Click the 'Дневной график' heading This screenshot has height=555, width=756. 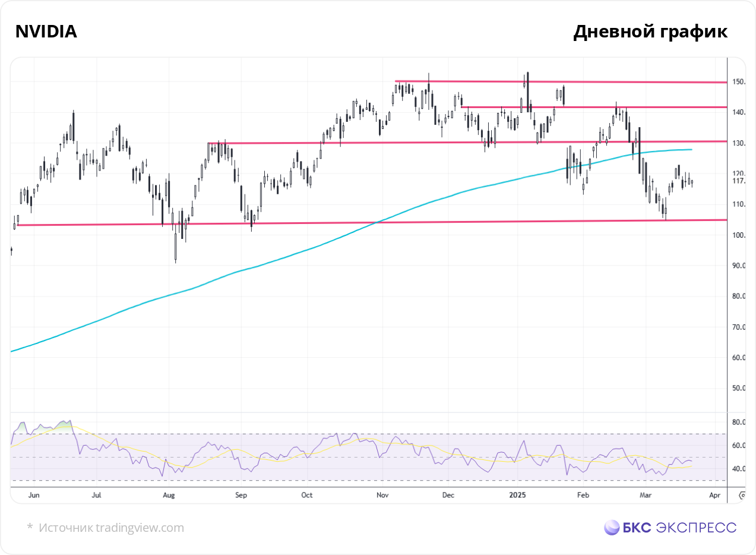pyautogui.click(x=650, y=33)
